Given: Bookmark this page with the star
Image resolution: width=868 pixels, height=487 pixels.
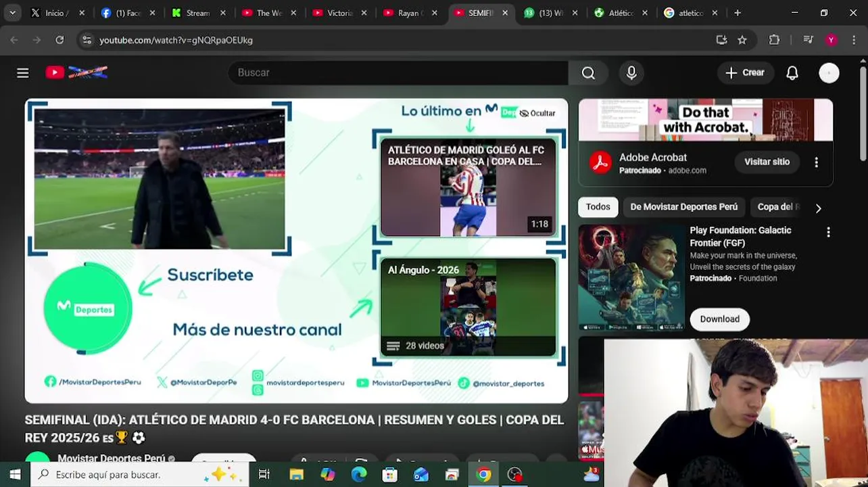Looking at the screenshot, I should click(742, 40).
